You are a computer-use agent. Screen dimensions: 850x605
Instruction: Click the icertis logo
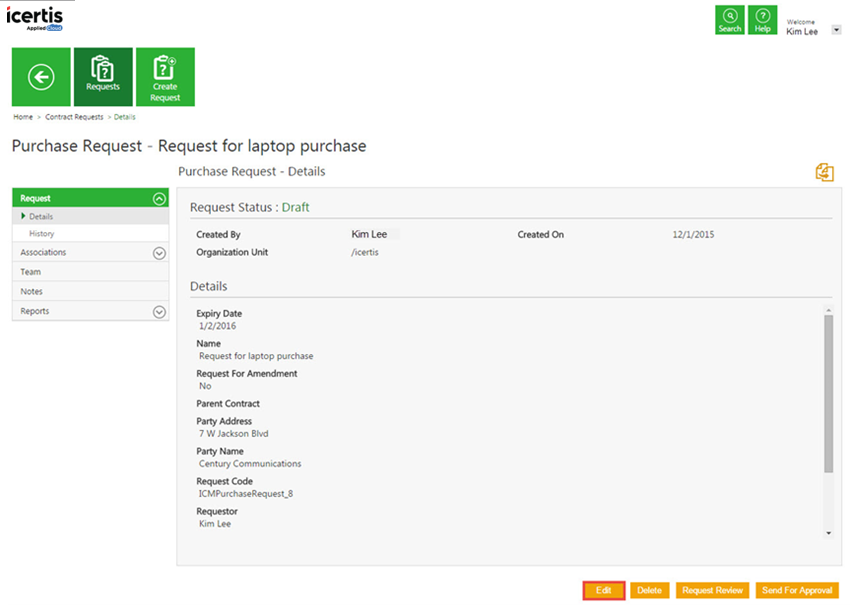click(33, 18)
